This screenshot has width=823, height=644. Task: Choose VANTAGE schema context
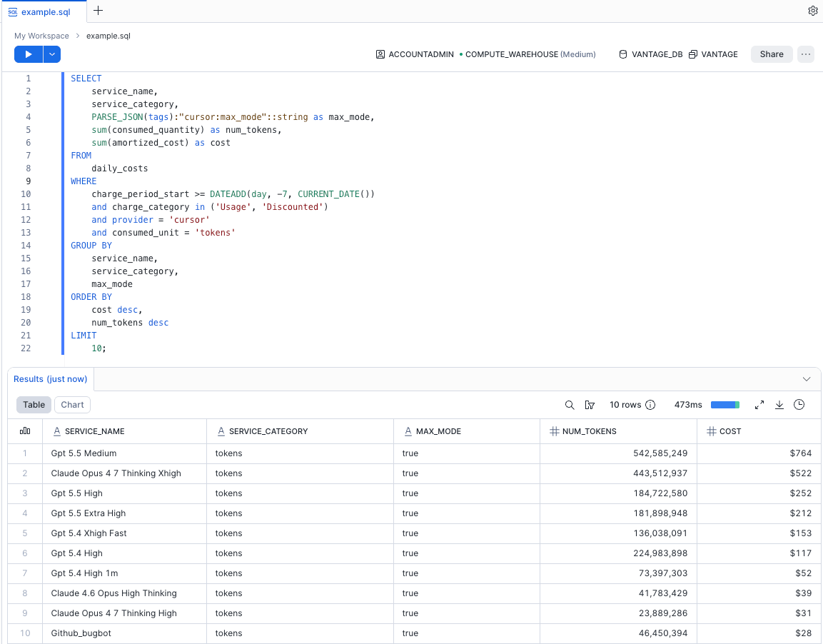point(713,54)
